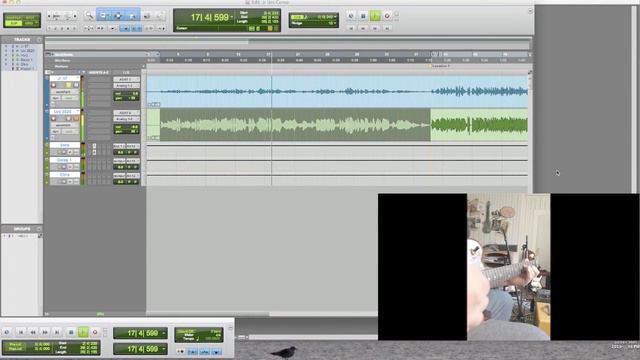Viewport: 640px width, 360px height.
Task: Select the Selector tool
Action: point(118,16)
